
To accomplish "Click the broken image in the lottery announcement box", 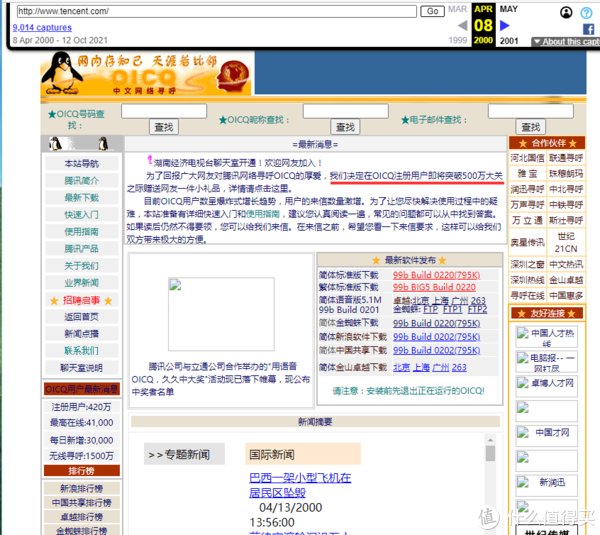I will tap(221, 314).
